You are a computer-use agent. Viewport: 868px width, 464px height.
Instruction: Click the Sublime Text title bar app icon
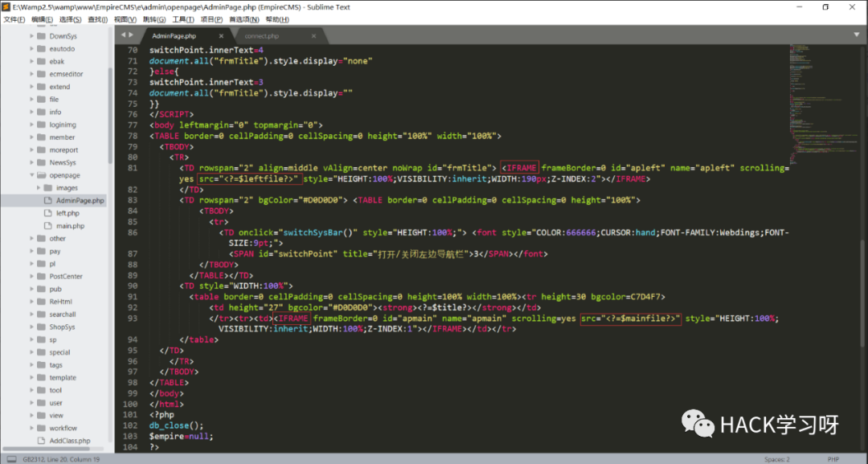coord(6,7)
